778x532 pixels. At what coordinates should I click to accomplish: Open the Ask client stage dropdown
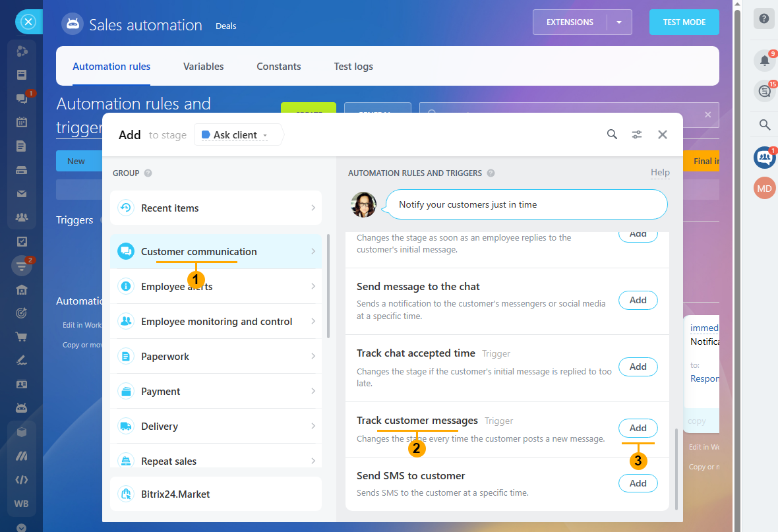235,135
